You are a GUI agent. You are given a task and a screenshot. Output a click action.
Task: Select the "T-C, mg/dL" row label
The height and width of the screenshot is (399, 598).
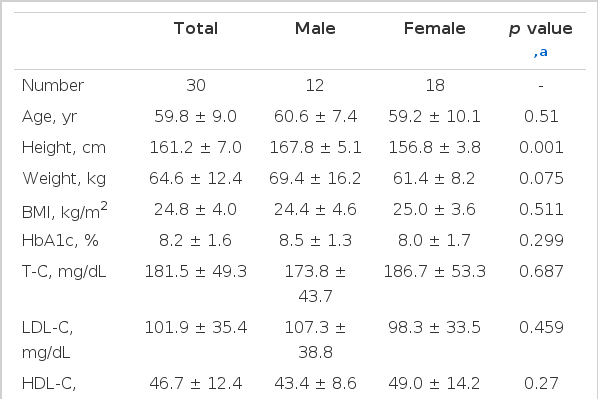coord(64,272)
